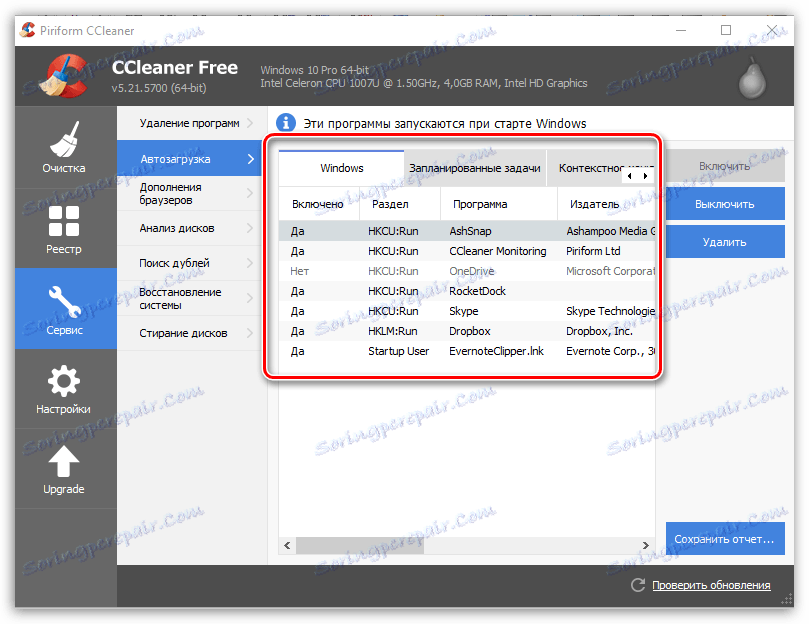The image size is (809, 624).
Task: Switch to Контекстное меню tab
Action: pos(591,168)
